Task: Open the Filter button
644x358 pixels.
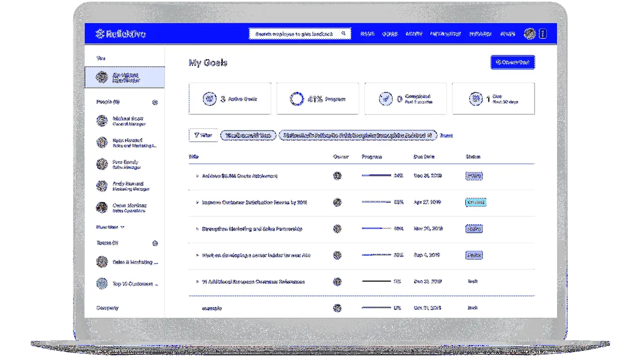Action: [x=203, y=135]
